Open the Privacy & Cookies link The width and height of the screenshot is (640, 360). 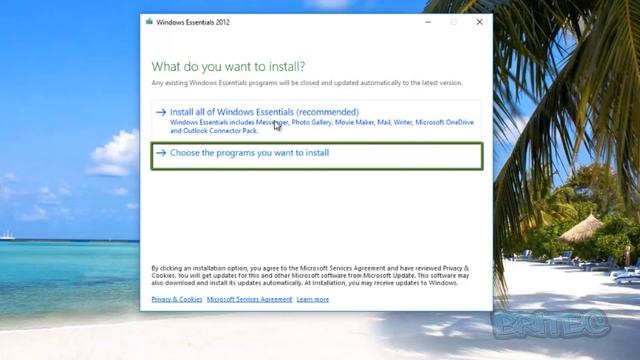(177, 299)
